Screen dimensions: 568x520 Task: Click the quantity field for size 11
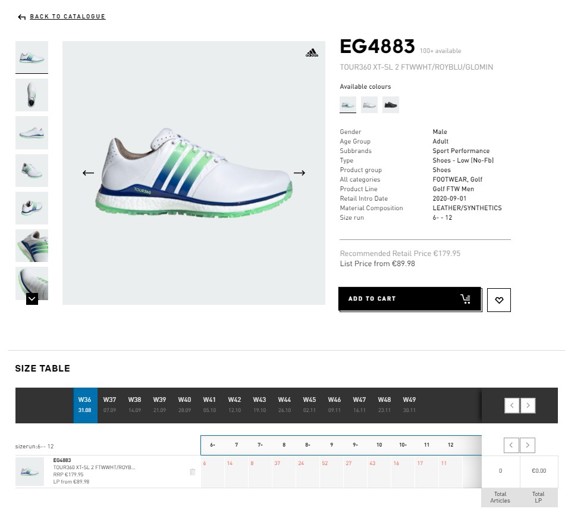pos(427,472)
